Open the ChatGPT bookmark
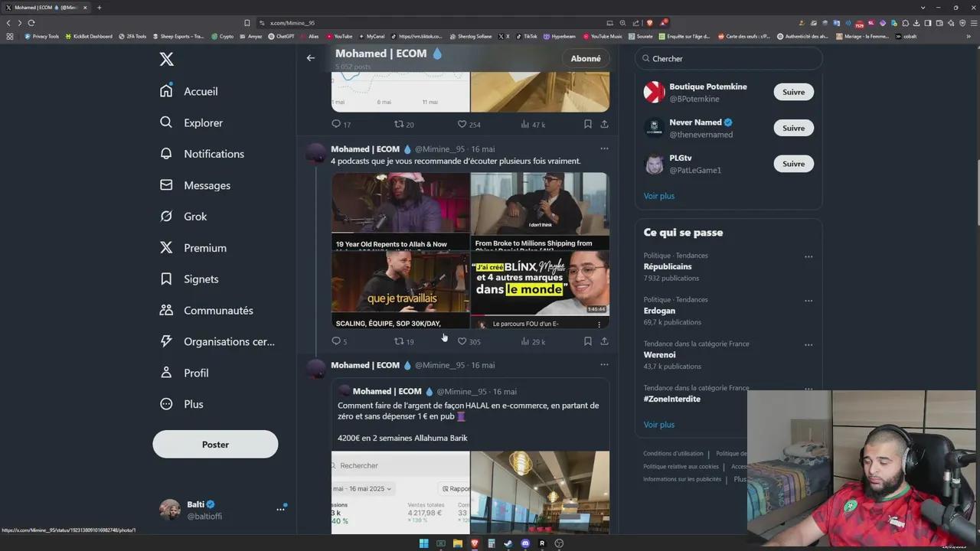 point(281,36)
